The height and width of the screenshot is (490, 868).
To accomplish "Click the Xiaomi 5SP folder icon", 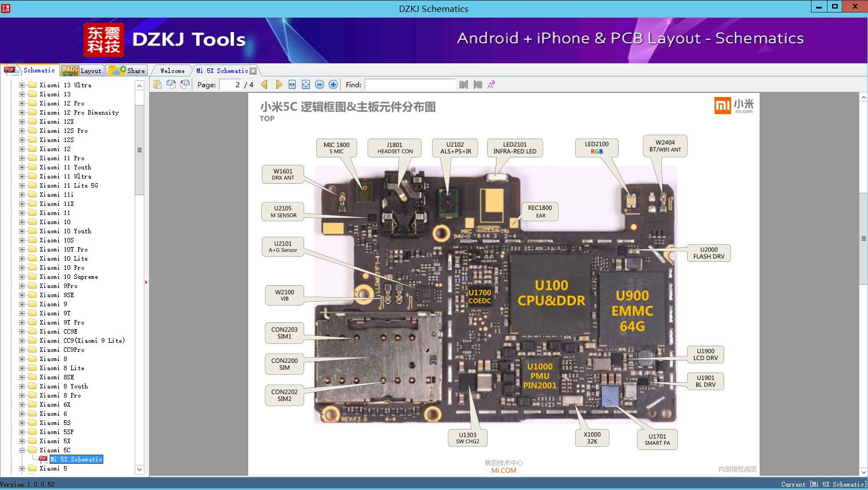I will click(33, 432).
